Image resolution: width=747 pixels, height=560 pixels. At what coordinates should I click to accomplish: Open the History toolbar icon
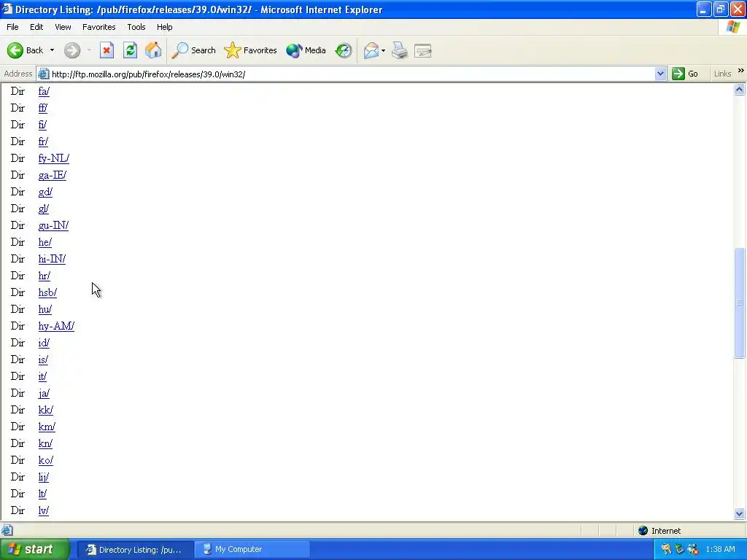click(343, 50)
